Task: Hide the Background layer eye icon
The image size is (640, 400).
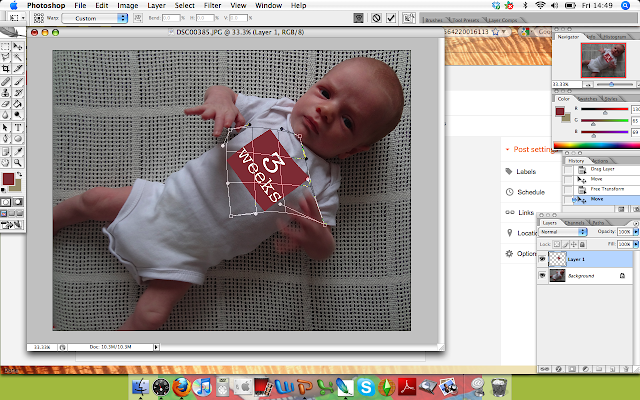Action: point(542,276)
